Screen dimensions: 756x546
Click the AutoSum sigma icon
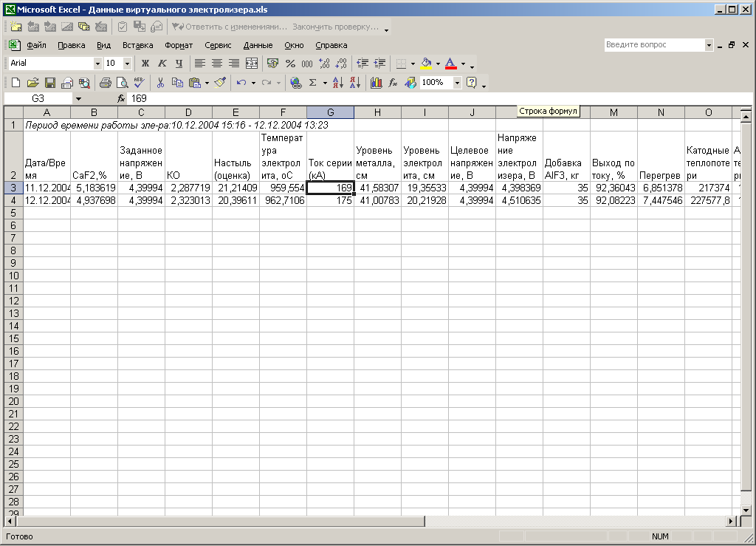[313, 83]
